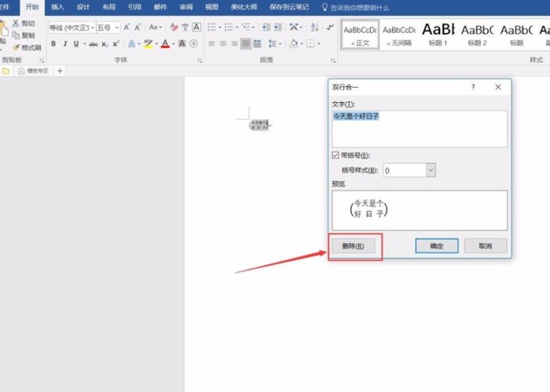550x392 pixels.
Task: Apply character shading with the gray A icon
Action: pyautogui.click(x=182, y=43)
